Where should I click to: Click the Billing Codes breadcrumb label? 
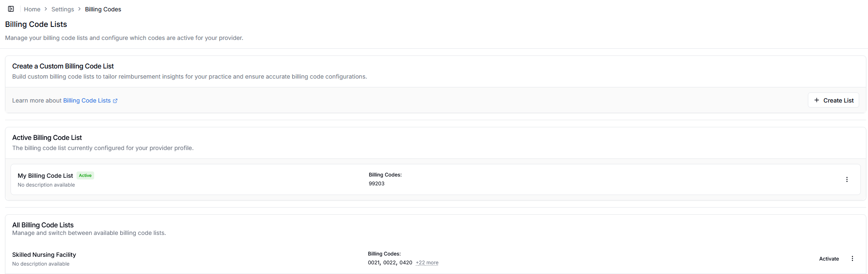tap(103, 9)
